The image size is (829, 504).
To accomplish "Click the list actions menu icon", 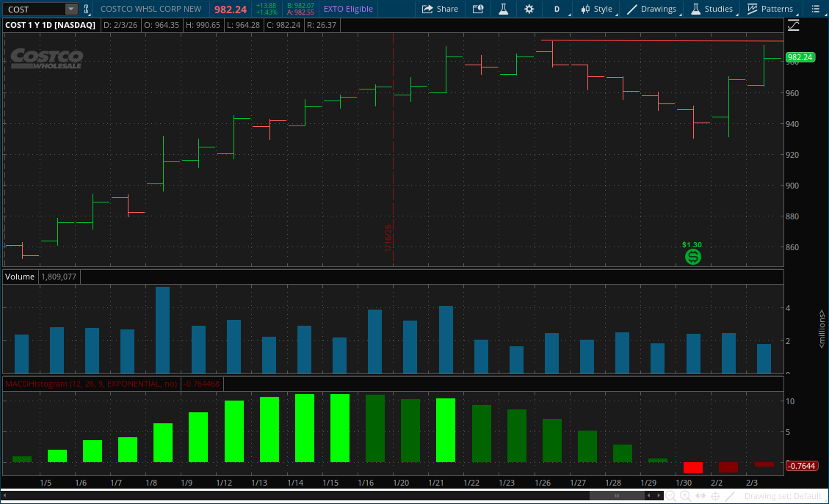I will click(x=815, y=9).
